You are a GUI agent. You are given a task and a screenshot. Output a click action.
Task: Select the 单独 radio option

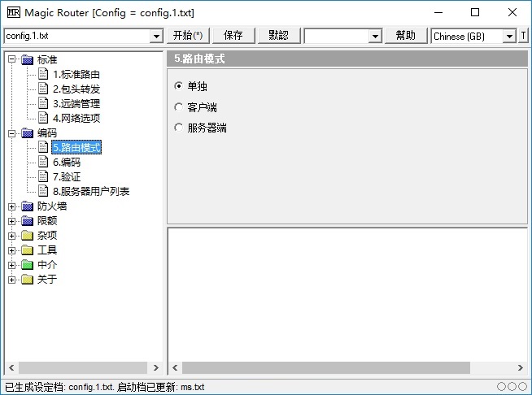pyautogui.click(x=179, y=85)
